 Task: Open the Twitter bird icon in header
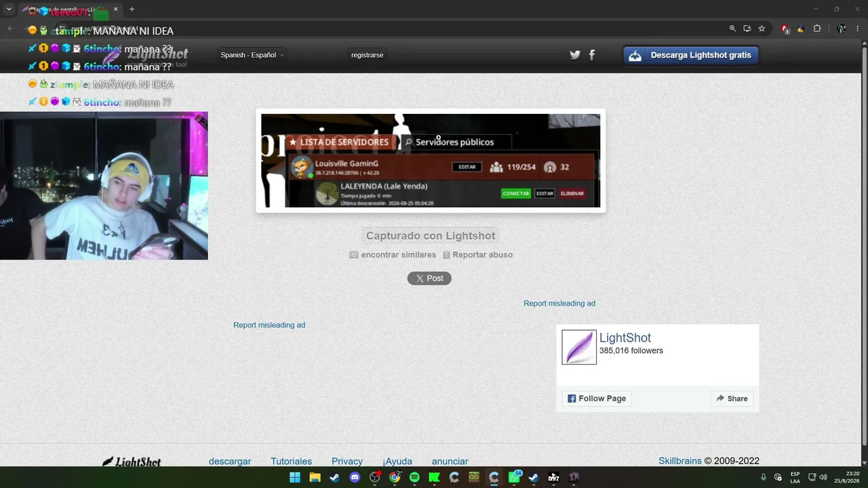pyautogui.click(x=575, y=55)
